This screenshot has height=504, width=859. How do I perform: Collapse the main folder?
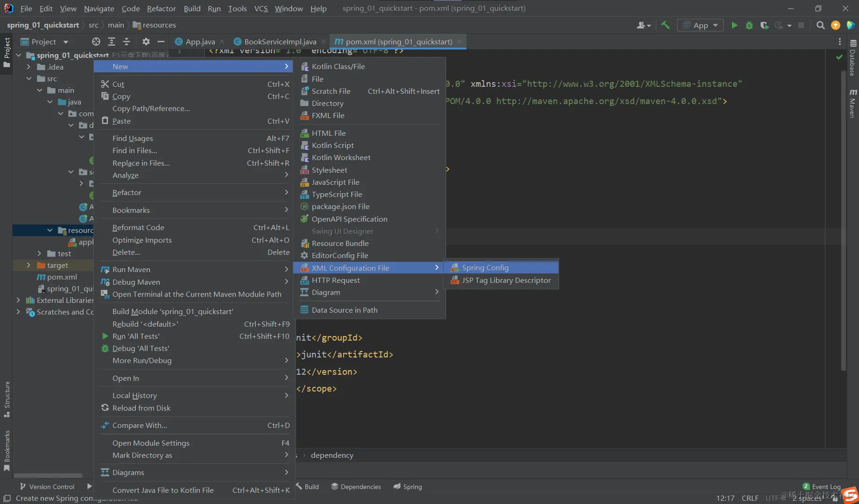click(40, 90)
